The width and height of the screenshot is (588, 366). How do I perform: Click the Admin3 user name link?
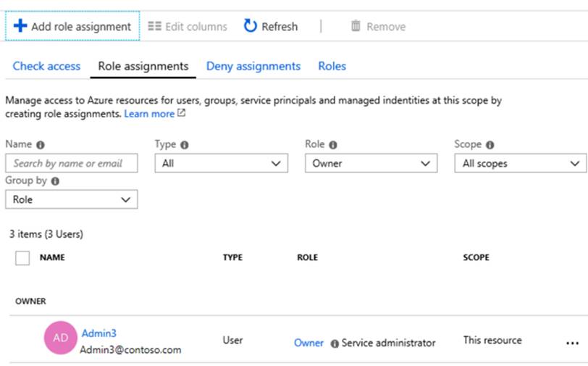tap(98, 333)
